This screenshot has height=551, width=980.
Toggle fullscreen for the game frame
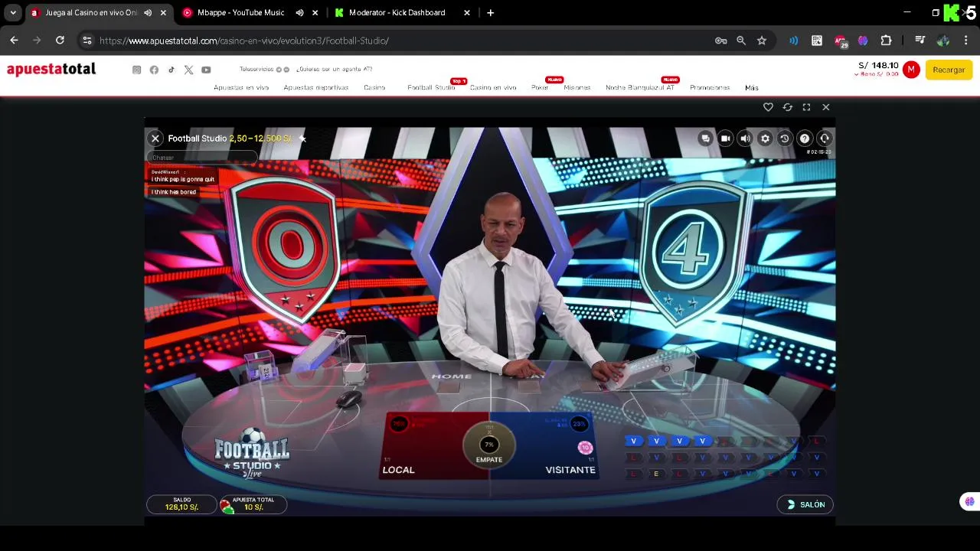[806, 107]
